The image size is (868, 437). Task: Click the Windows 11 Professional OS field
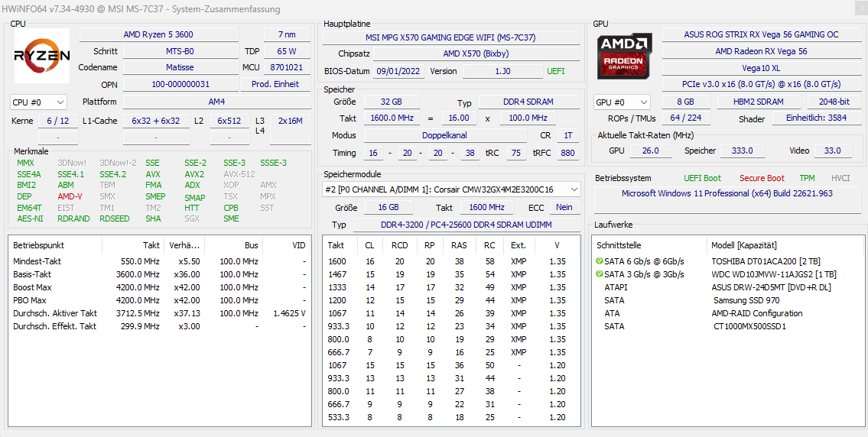tap(727, 199)
